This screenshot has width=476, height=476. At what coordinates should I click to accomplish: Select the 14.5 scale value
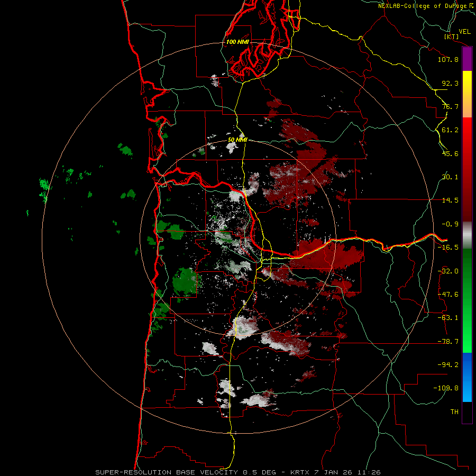450,200
